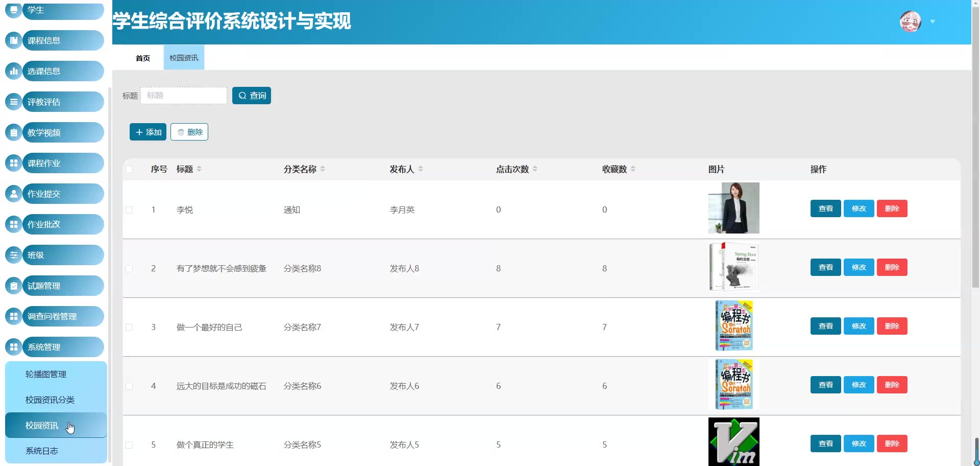Check the row 有了梦想就不会感到疲惫
Screen dimensions: 980x466
tap(129, 268)
